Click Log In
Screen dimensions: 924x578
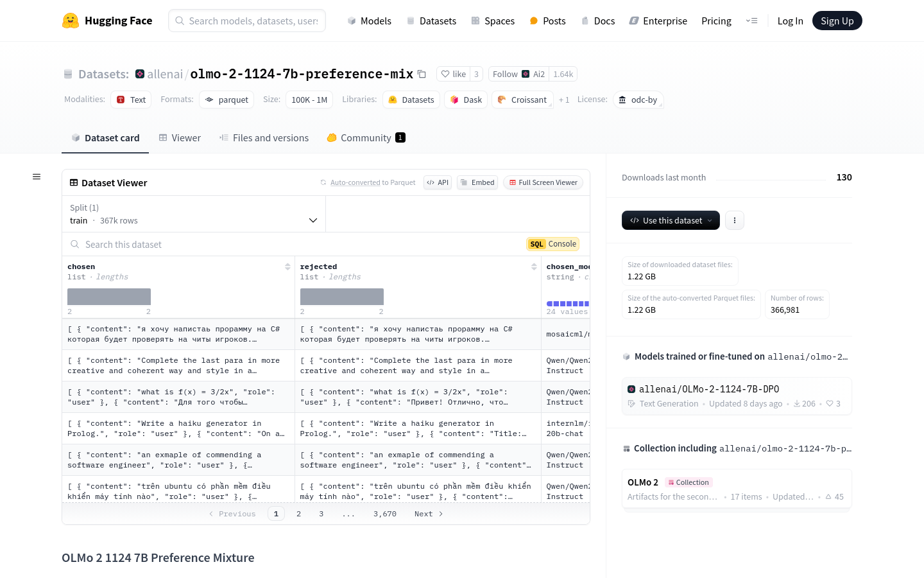tap(790, 21)
